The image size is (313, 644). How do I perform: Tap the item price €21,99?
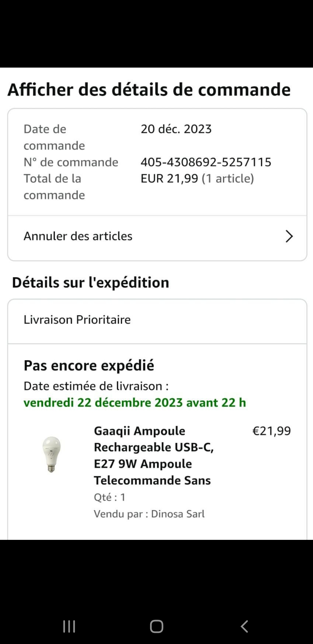[x=272, y=431]
